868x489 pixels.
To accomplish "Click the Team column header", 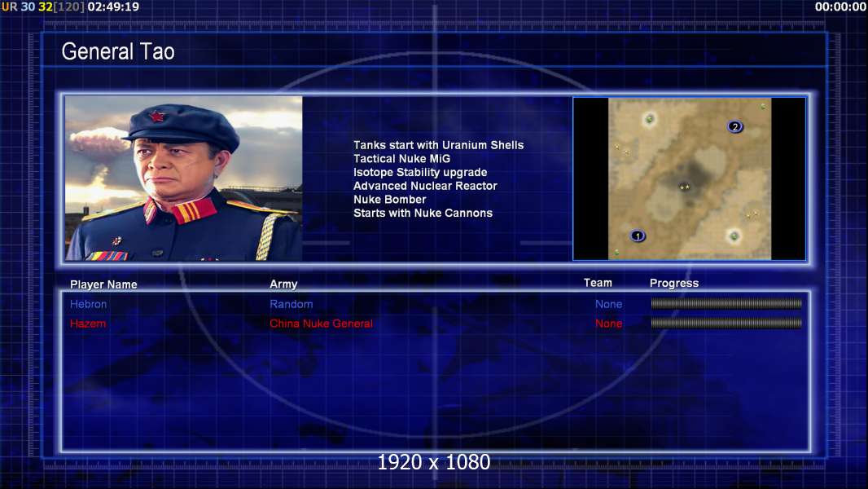I will (x=598, y=283).
